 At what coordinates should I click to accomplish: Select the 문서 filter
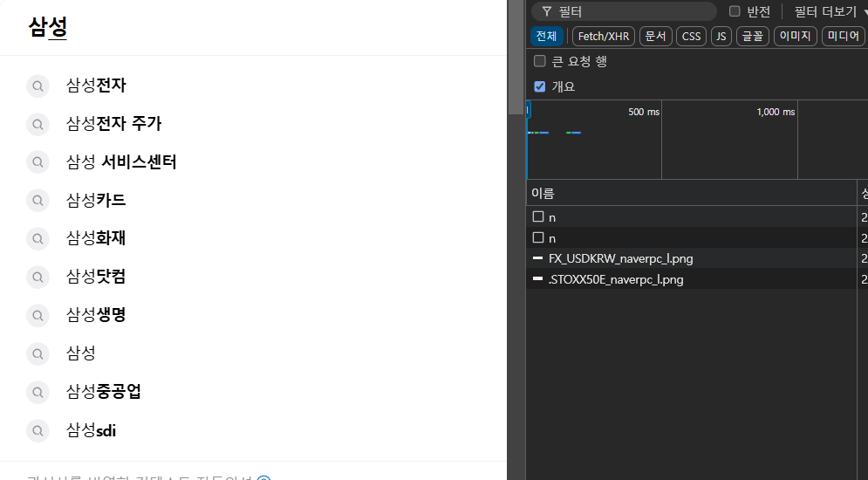(655, 36)
